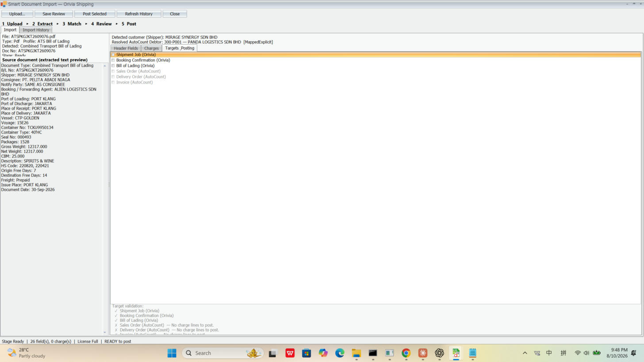This screenshot has height=362, width=644.
Task: Open the Wi-Fi network tray icon
Action: (x=578, y=353)
